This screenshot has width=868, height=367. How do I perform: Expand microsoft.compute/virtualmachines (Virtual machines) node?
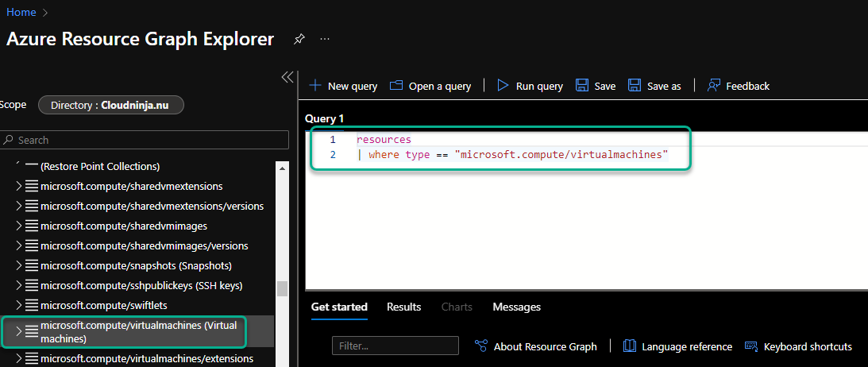click(x=19, y=331)
